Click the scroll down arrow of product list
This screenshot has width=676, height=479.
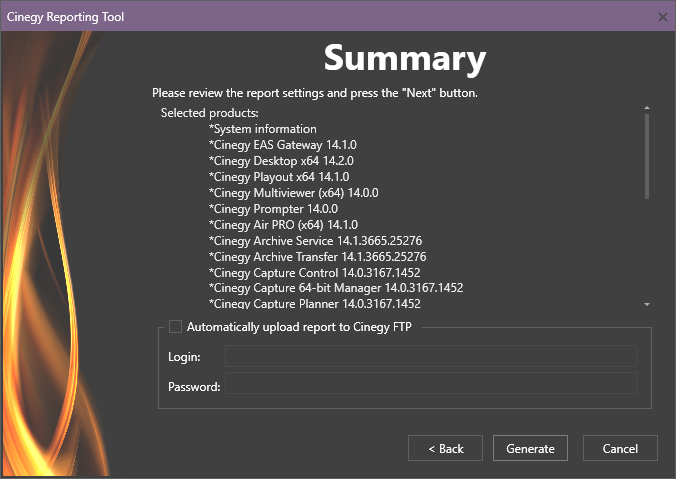(647, 304)
